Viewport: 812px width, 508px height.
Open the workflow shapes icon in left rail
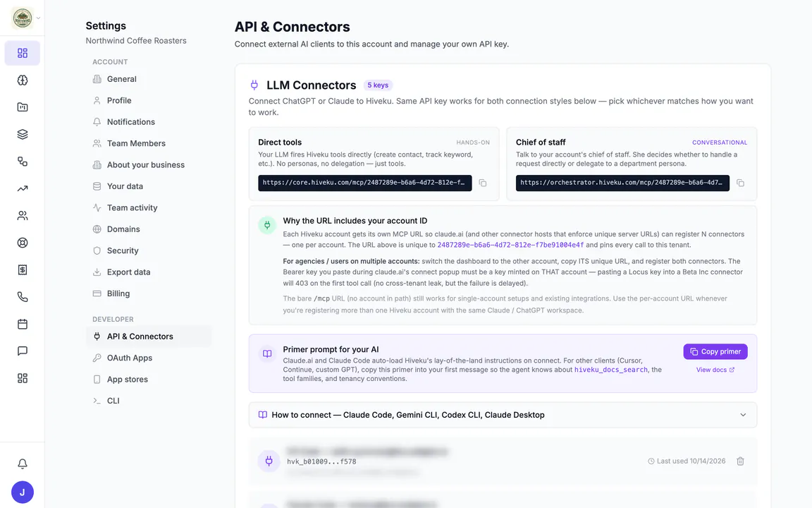pyautogui.click(x=23, y=161)
